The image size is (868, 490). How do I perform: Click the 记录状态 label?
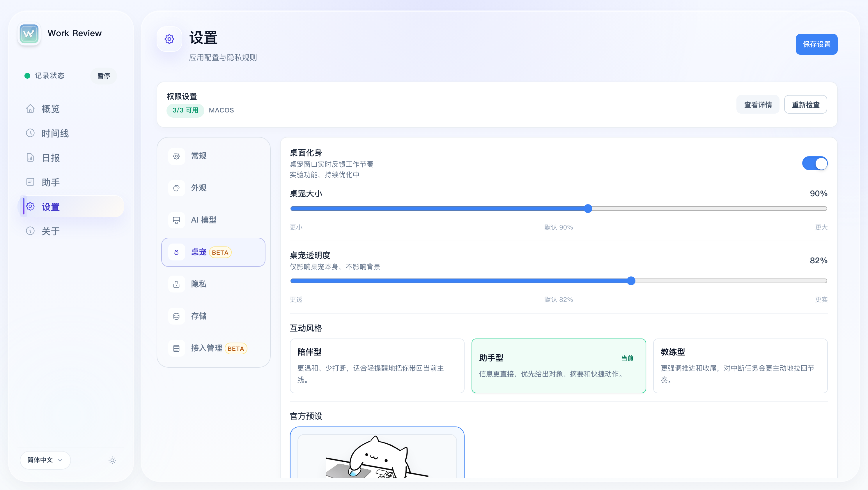click(x=49, y=75)
